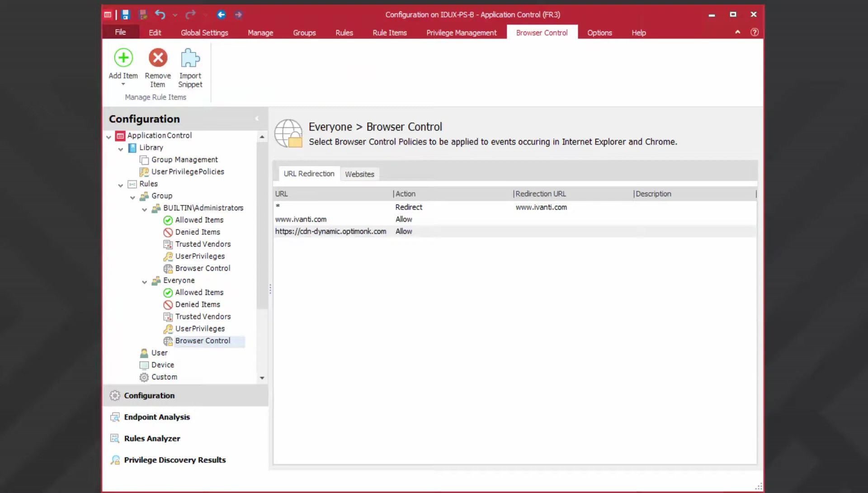
Task: Open Allowed Items under Everyone
Action: (x=199, y=292)
